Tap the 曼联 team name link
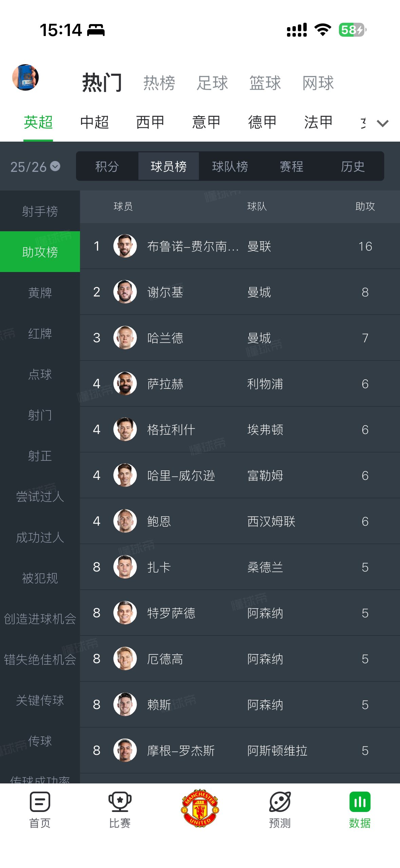400x868 pixels. [259, 246]
